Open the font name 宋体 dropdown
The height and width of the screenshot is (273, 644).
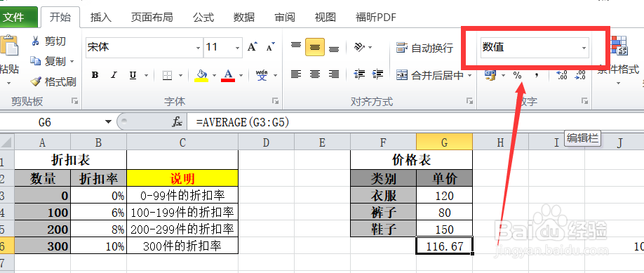[x=199, y=48]
